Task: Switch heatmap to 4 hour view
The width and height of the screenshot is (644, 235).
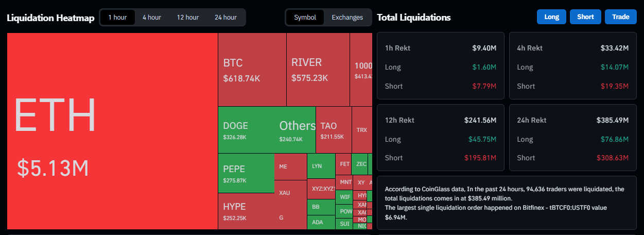Action: coord(151,18)
